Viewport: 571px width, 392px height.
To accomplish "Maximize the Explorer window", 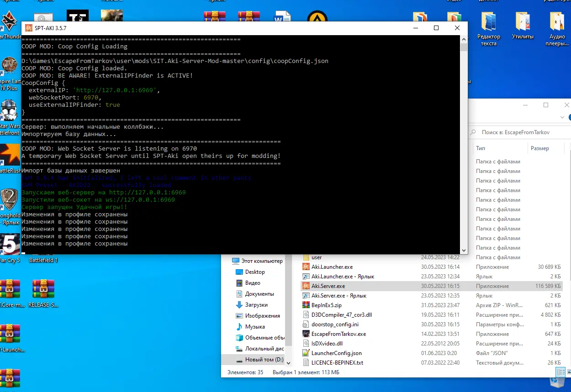I will pyautogui.click(x=546, y=105).
